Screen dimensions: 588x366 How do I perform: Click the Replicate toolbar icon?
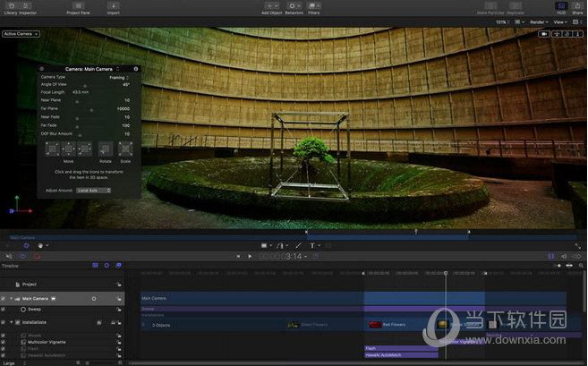[x=516, y=6]
